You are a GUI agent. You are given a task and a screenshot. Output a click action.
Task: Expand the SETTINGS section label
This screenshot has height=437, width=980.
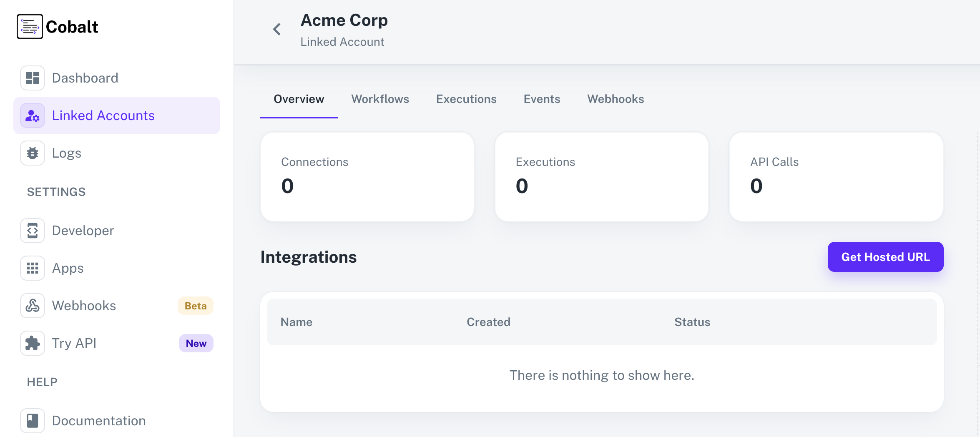(x=55, y=191)
